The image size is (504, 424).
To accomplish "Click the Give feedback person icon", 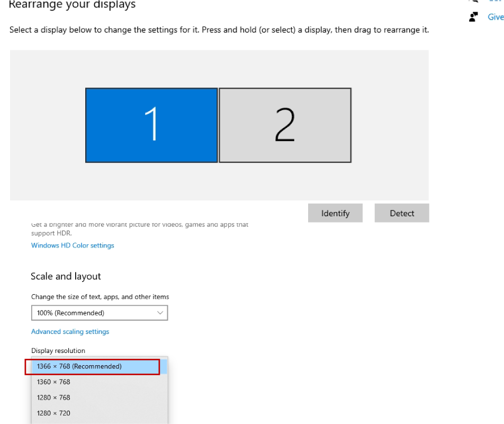I will pyautogui.click(x=473, y=17).
